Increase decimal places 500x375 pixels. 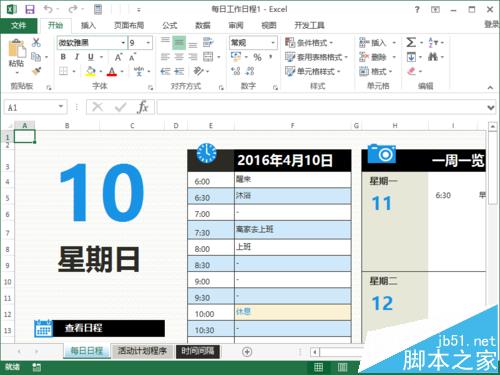point(236,71)
